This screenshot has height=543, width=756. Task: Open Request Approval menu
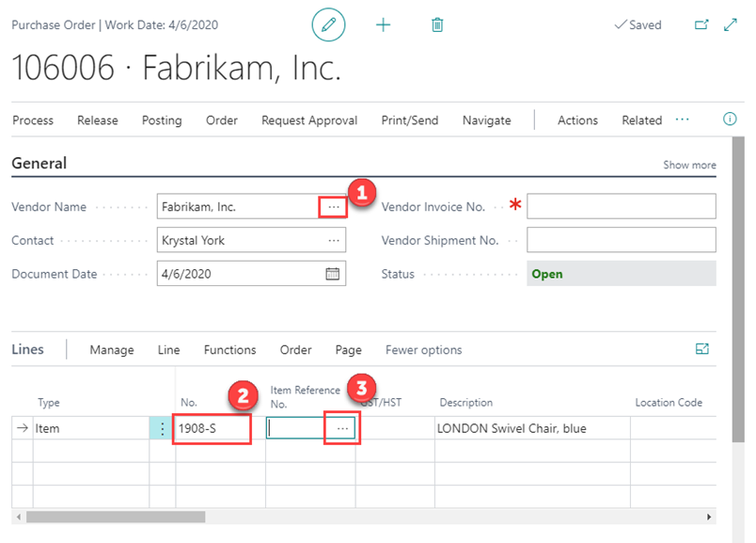(309, 120)
